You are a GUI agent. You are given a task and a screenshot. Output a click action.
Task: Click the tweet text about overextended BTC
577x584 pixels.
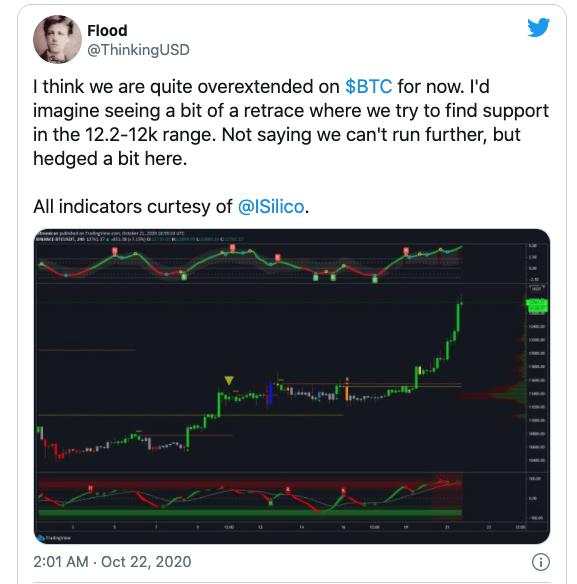point(291,123)
